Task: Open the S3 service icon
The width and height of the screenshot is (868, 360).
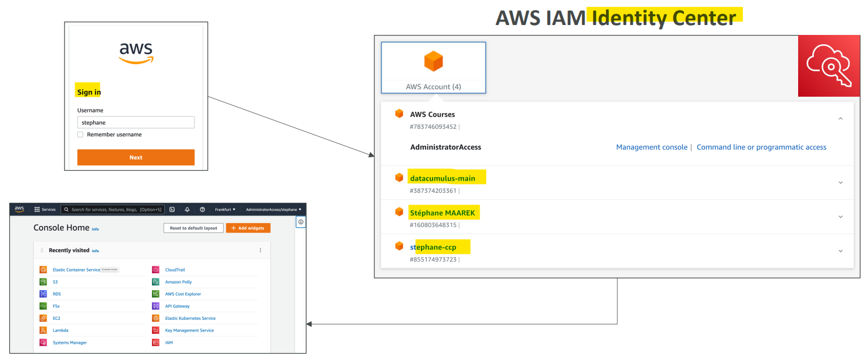Action: pyautogui.click(x=43, y=282)
